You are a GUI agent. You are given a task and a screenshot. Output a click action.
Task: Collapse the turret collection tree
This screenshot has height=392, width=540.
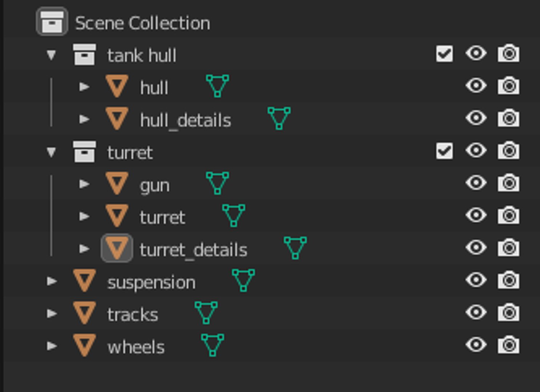52,152
